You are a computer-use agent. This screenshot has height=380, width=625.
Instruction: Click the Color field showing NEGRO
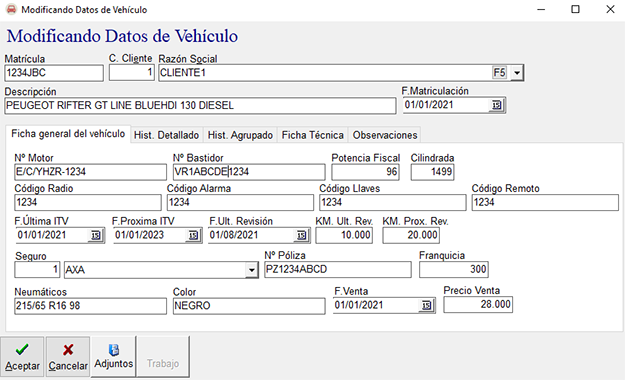click(249, 306)
